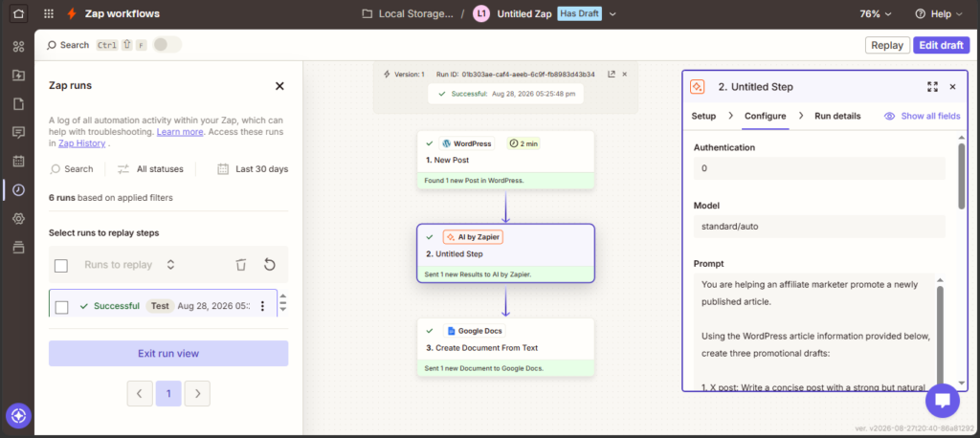Image resolution: width=980 pixels, height=438 pixels.
Task: Switch to the Setup tab
Action: click(703, 117)
